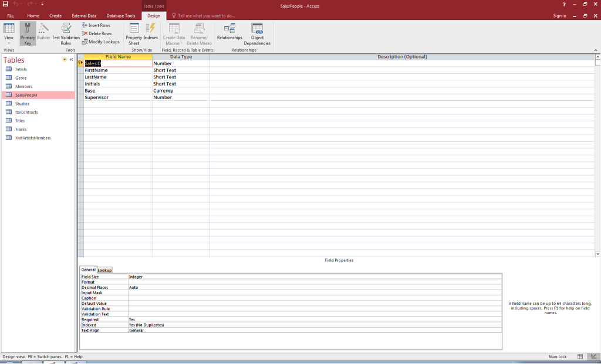Image resolution: width=601 pixels, height=364 pixels.
Task: Click Tell me what you want box
Action: (205, 16)
